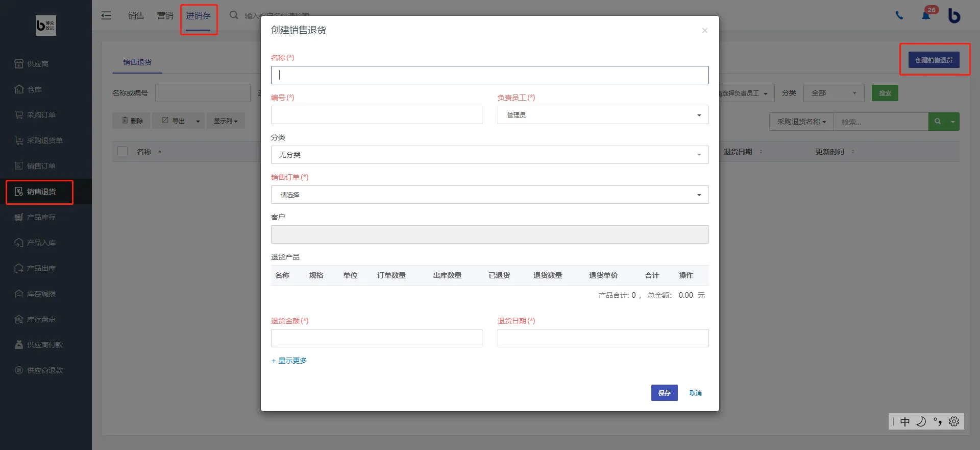Focus the 退货金额 input field

(376, 338)
